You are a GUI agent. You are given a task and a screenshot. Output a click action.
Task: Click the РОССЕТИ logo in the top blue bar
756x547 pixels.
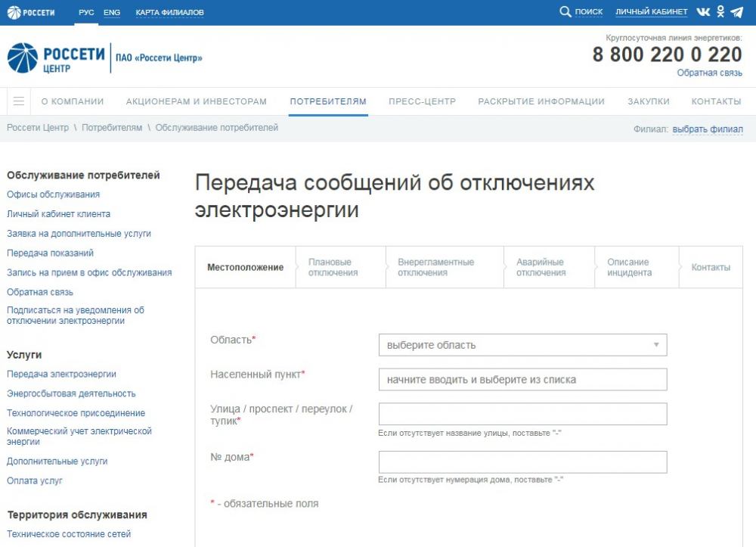click(x=33, y=11)
